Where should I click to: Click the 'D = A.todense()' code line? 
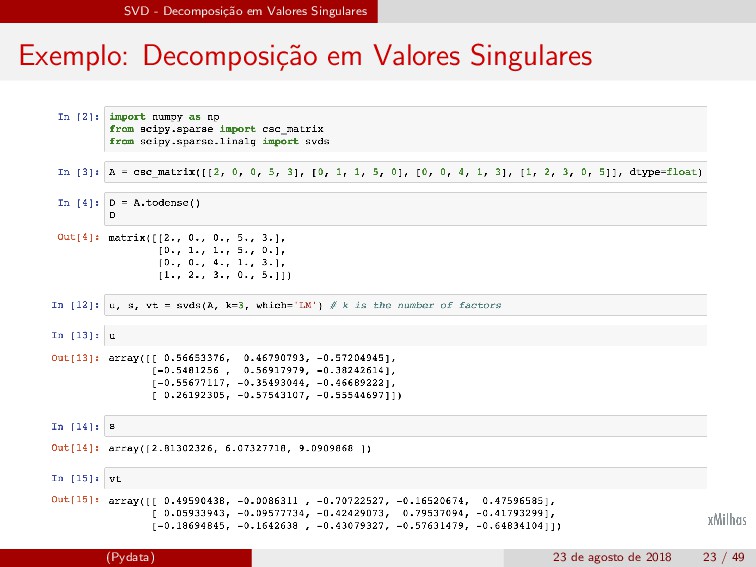point(154,203)
